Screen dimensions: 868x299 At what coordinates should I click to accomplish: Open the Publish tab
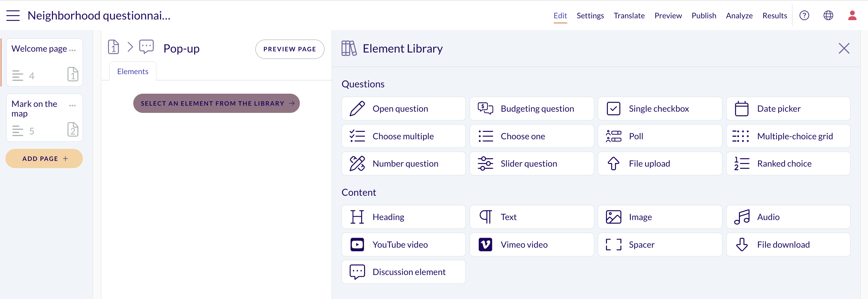click(704, 16)
